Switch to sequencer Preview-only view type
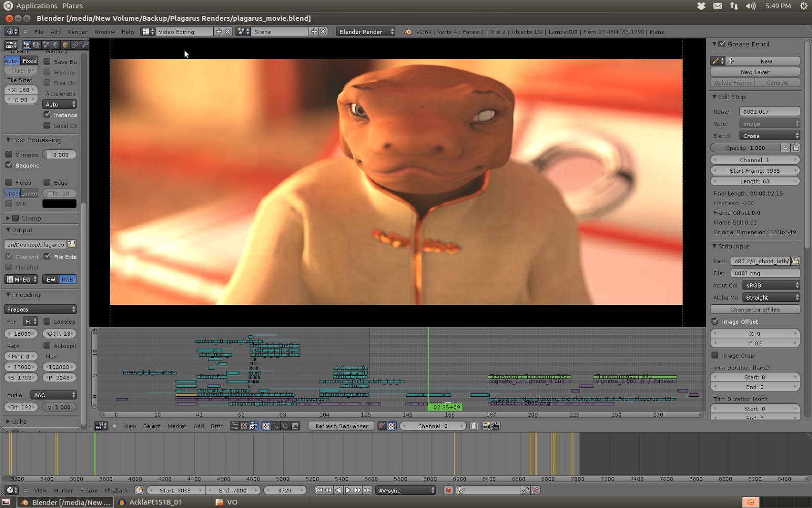 coord(244,426)
